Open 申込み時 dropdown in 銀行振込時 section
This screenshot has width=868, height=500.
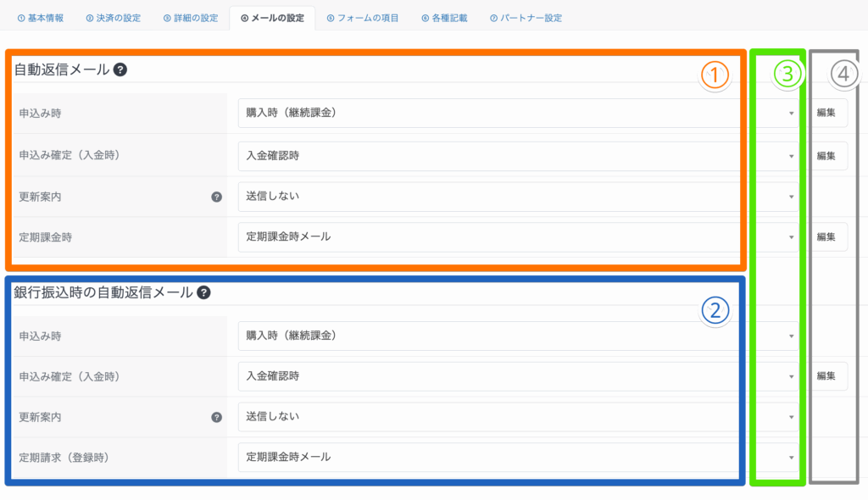point(517,336)
